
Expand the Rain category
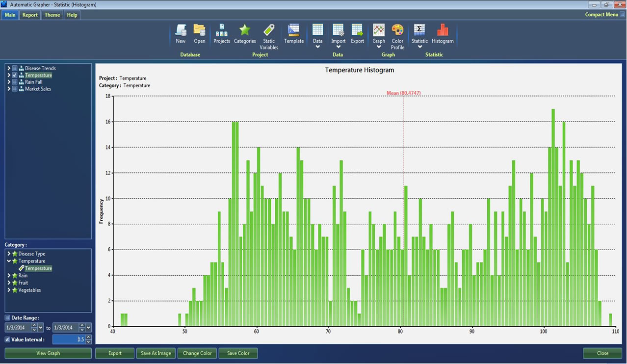tap(9, 276)
